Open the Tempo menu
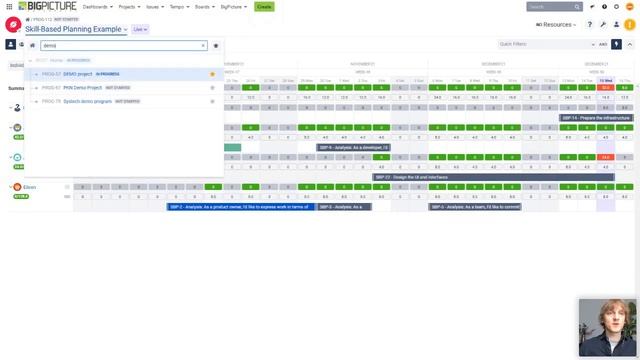This screenshot has height=360, width=640. tap(180, 7)
